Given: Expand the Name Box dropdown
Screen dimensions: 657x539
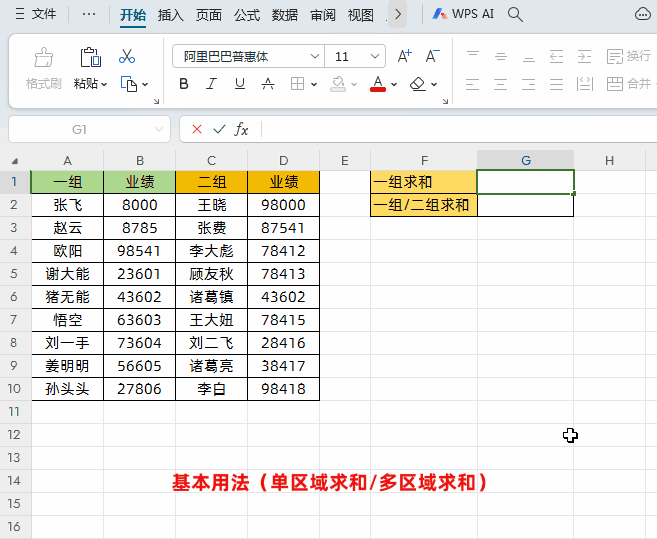Looking at the screenshot, I should tap(159, 130).
